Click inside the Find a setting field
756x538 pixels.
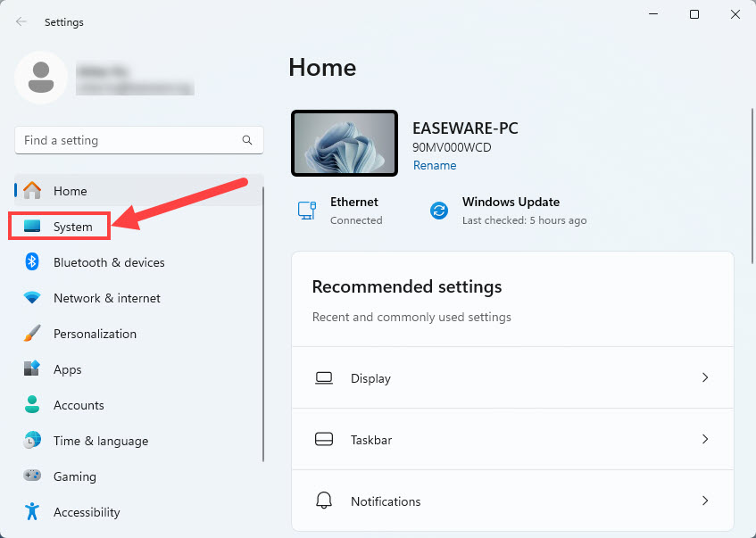click(125, 140)
